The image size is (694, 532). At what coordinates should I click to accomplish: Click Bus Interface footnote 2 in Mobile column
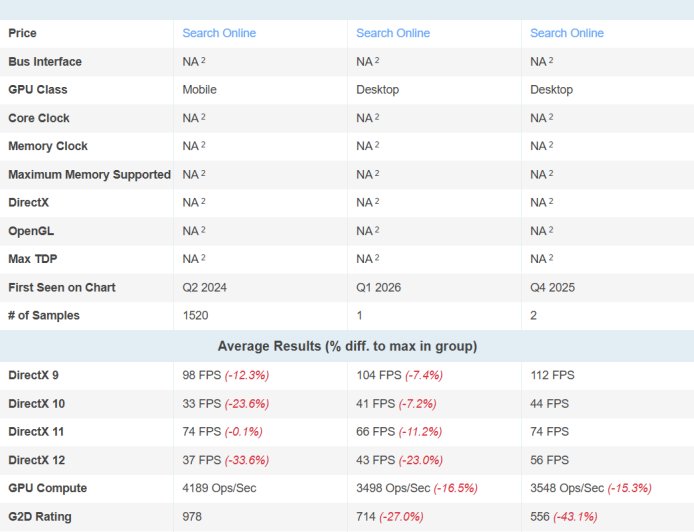pyautogui.click(x=204, y=61)
